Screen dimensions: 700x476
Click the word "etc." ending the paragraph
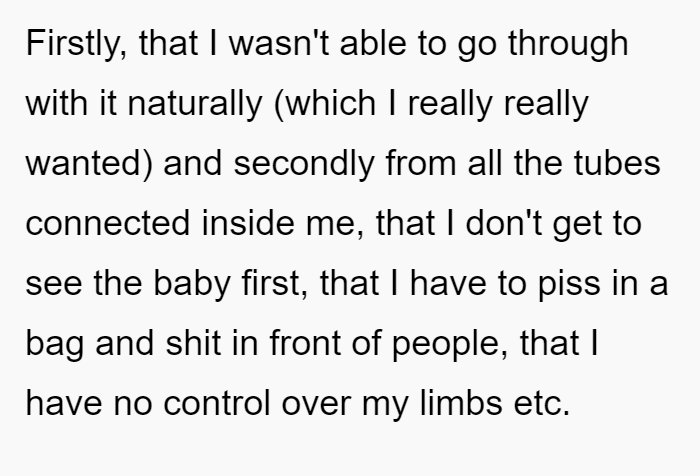(542, 404)
